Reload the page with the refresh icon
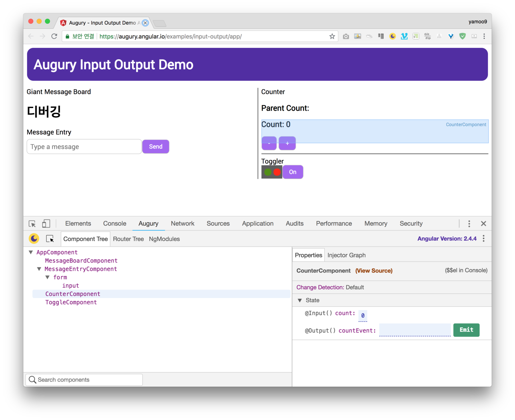The width and height of the screenshot is (515, 420). point(54,36)
